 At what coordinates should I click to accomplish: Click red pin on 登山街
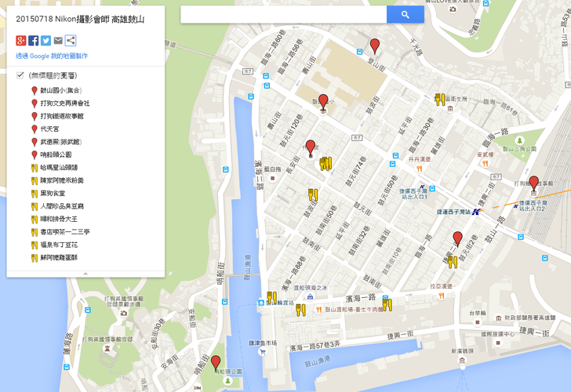click(x=375, y=45)
